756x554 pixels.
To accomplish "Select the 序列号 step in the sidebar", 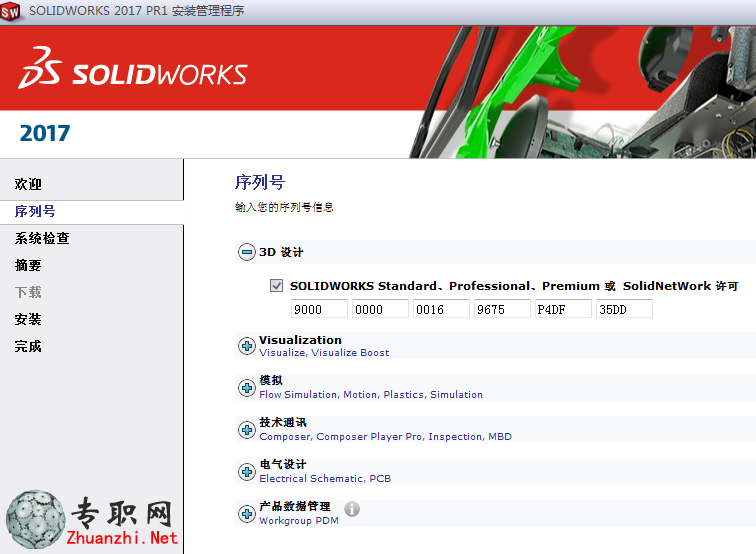I will click(35, 211).
